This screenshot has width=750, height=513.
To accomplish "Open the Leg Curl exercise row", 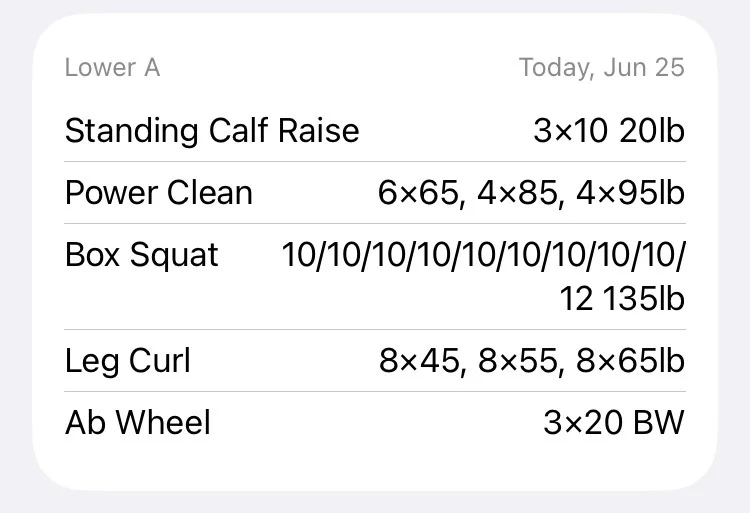I will pos(375,360).
